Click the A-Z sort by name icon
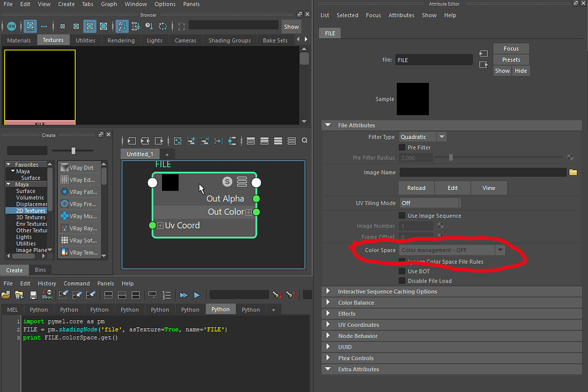 [x=122, y=26]
